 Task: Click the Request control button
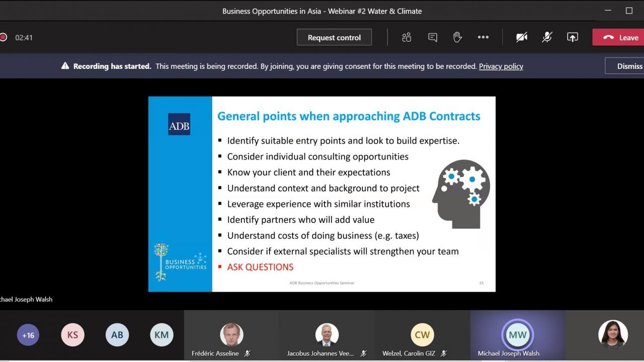(x=334, y=37)
